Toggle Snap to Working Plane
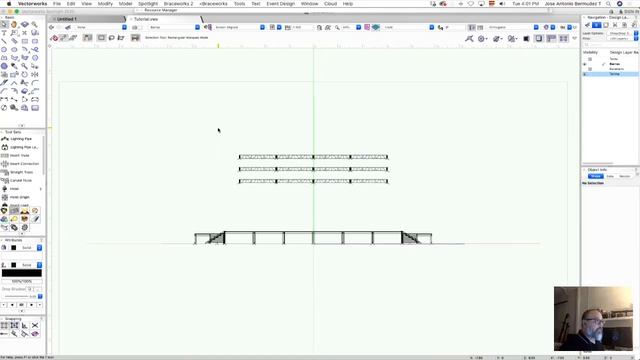 35,334
